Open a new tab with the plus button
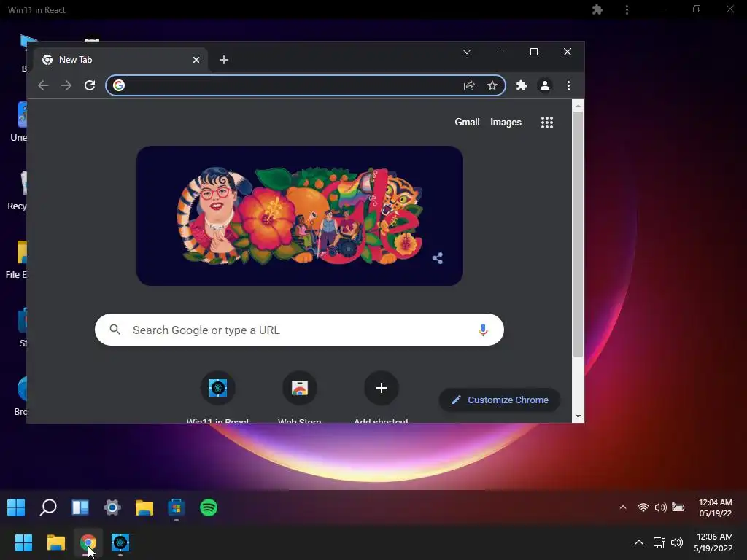 [x=224, y=60]
